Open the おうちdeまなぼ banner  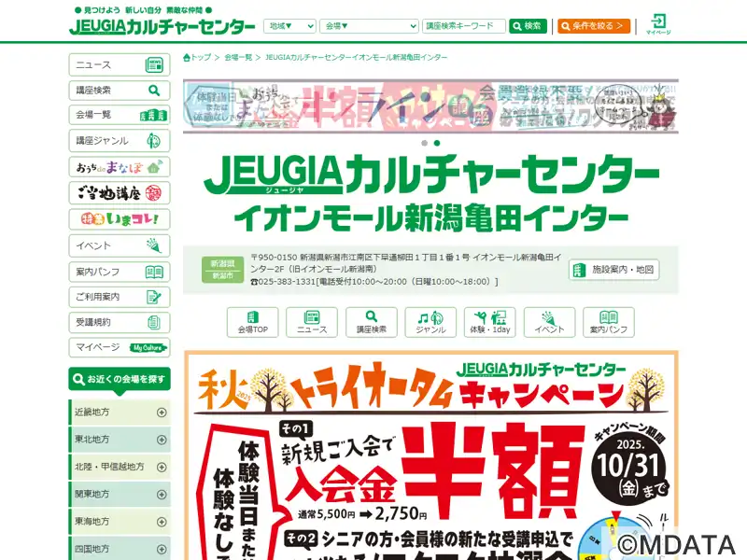pyautogui.click(x=120, y=167)
